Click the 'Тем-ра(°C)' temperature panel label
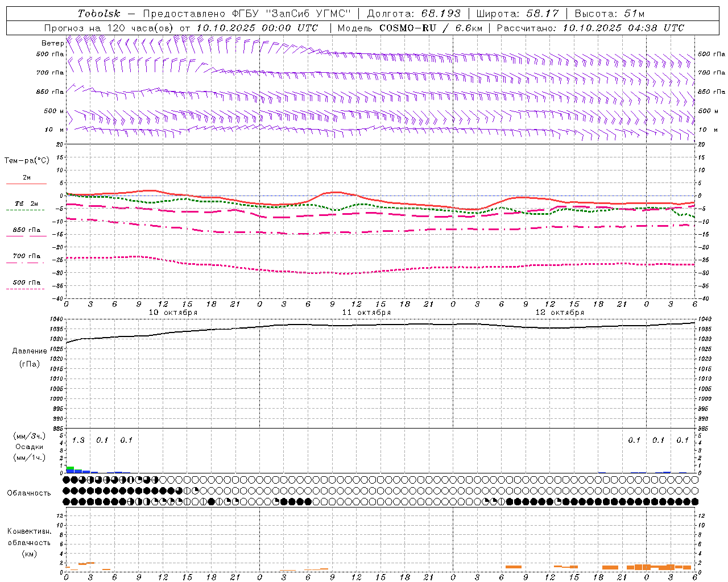Screen dimensions: 728x582 pos(27,161)
